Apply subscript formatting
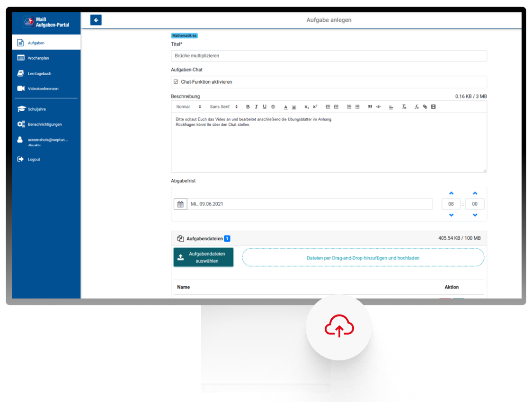This screenshot has height=402, width=532. click(306, 107)
